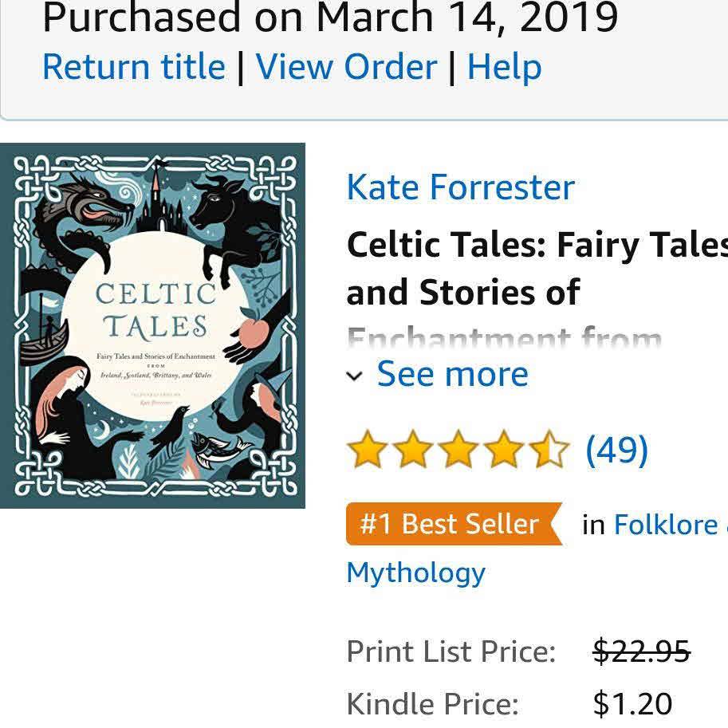Image resolution: width=728 pixels, height=728 pixels.
Task: Click the $1.20 Kindle price
Action: pyautogui.click(x=632, y=704)
